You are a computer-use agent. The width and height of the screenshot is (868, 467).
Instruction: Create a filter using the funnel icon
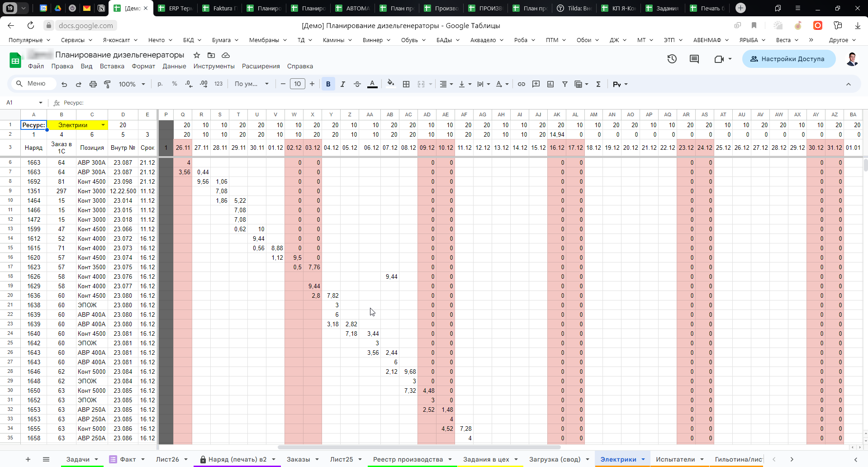[x=565, y=84]
